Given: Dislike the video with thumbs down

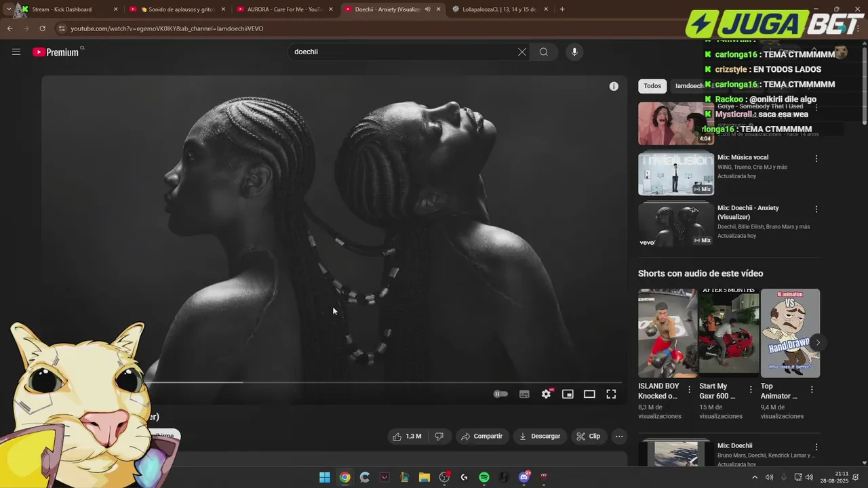Looking at the screenshot, I should pyautogui.click(x=439, y=436).
